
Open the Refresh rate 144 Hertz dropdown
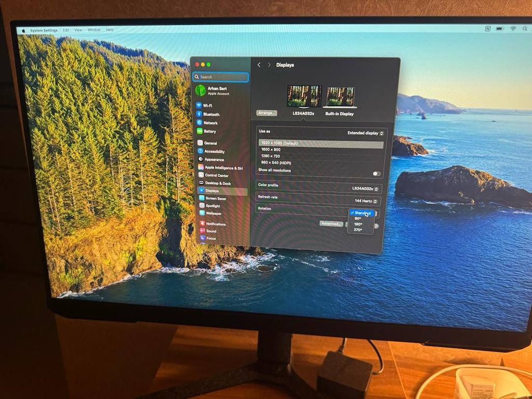[366, 201]
